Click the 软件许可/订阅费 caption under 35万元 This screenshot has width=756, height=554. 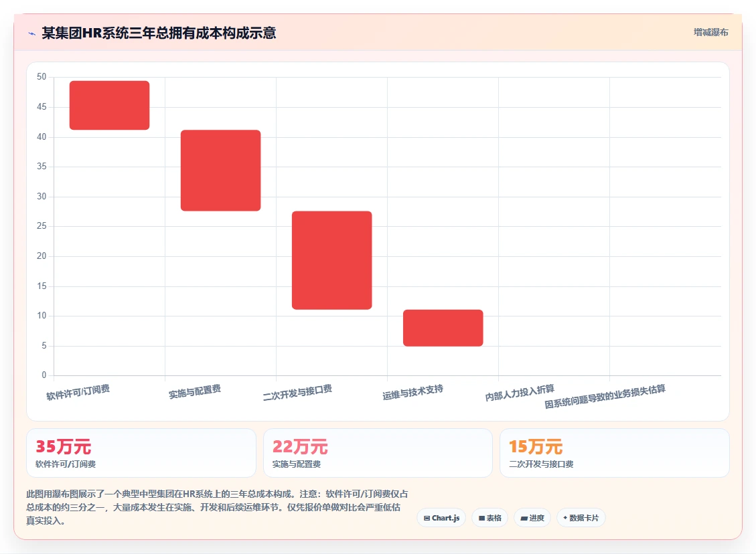(x=66, y=464)
